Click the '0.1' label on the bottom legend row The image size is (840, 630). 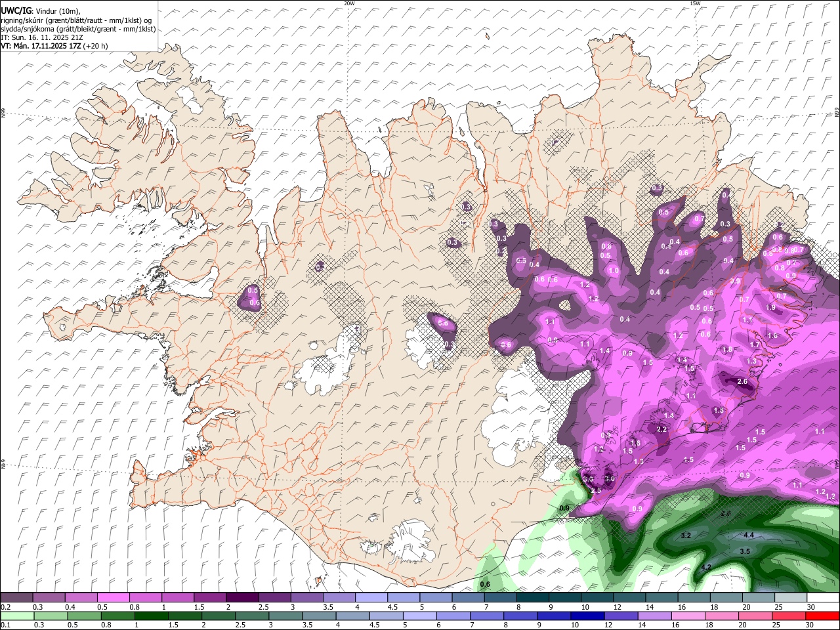point(6,625)
